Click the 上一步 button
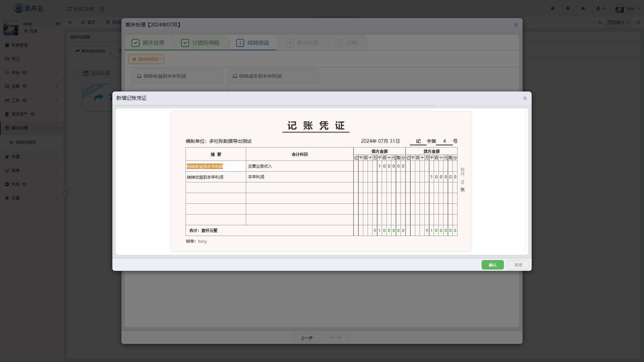Screen dimensions: 644x362 [x=306, y=338]
